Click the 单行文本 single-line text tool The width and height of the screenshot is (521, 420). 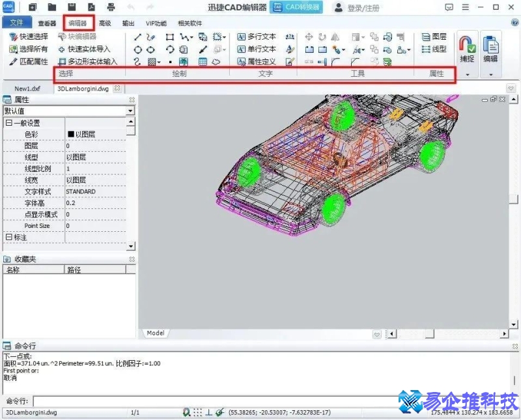tap(257, 49)
